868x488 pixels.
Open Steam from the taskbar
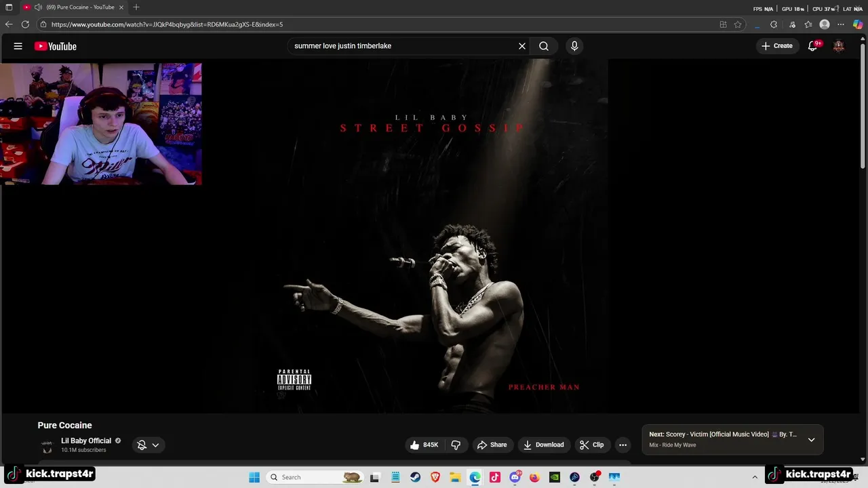416,477
